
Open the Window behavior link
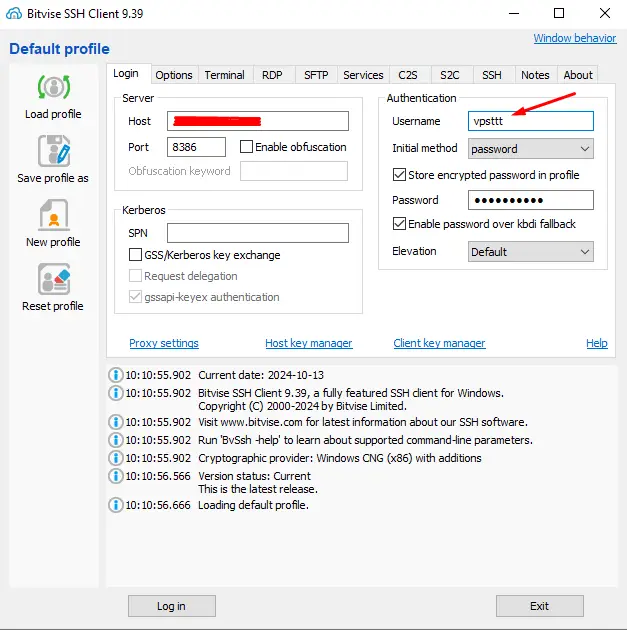coord(575,38)
